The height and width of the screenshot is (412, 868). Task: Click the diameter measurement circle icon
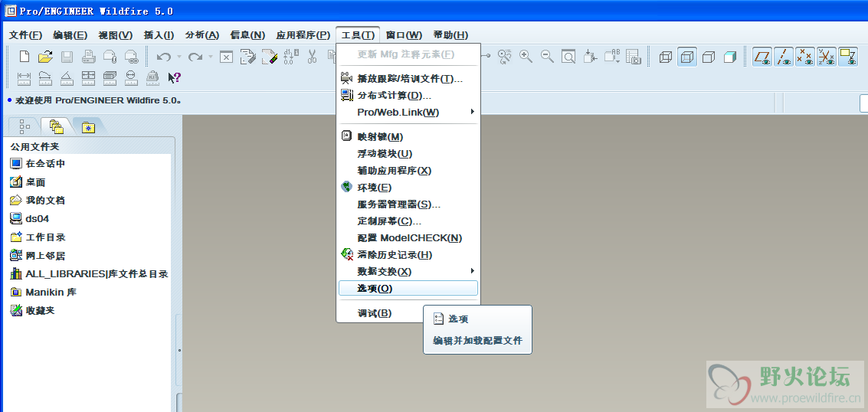131,77
